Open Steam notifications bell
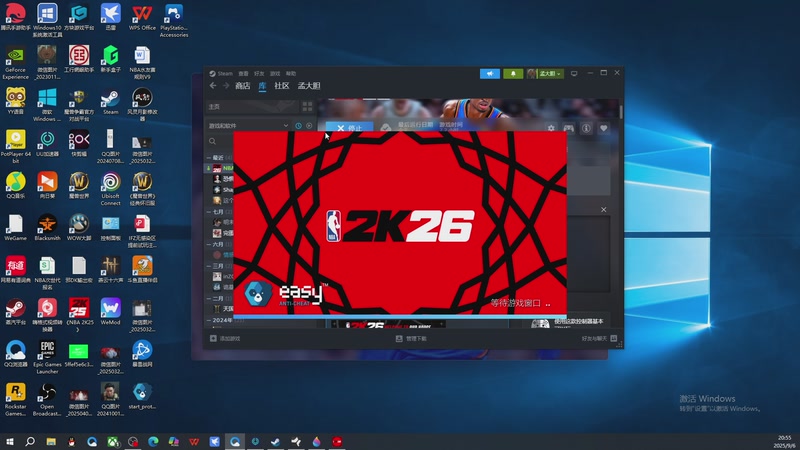The image size is (800, 450). tap(513, 74)
